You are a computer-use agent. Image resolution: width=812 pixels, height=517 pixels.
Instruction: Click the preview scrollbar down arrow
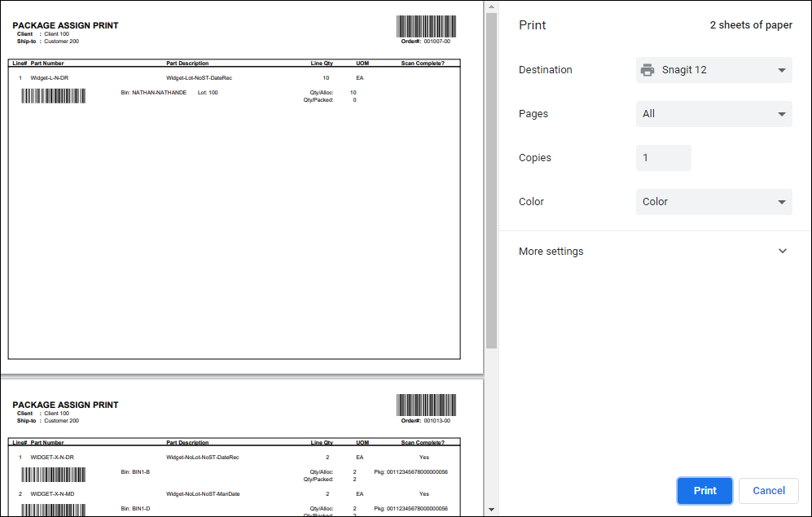click(491, 510)
